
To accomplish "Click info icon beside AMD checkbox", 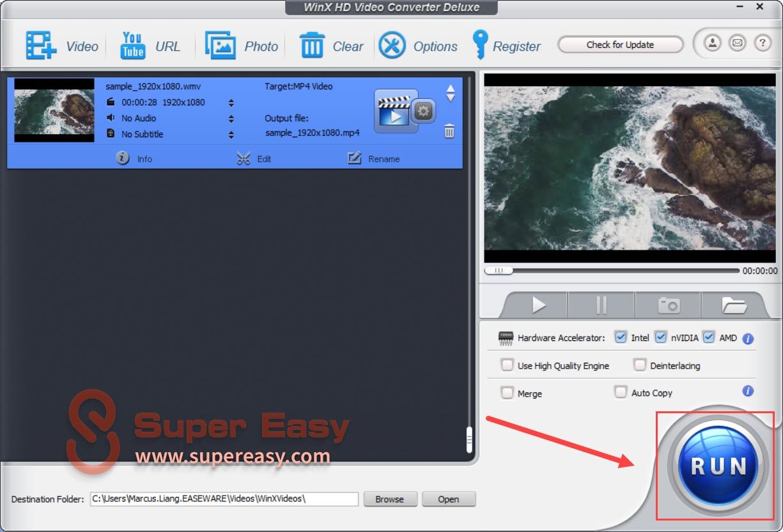I will pyautogui.click(x=748, y=338).
